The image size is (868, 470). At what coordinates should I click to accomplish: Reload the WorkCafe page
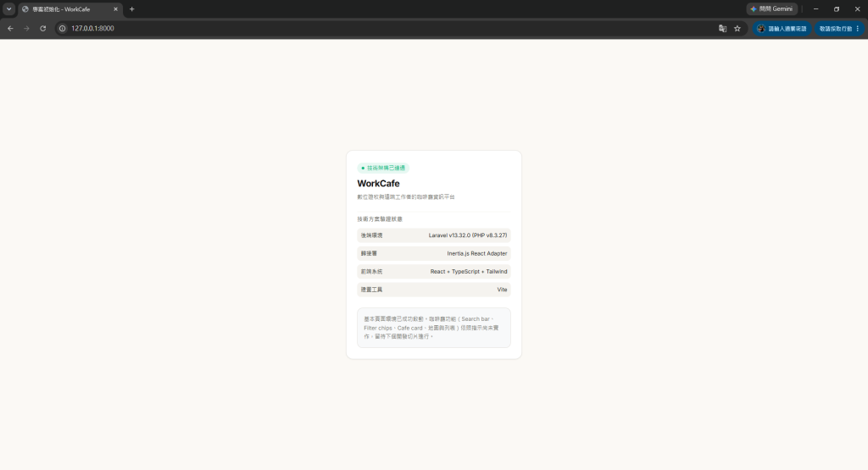[x=42, y=28]
